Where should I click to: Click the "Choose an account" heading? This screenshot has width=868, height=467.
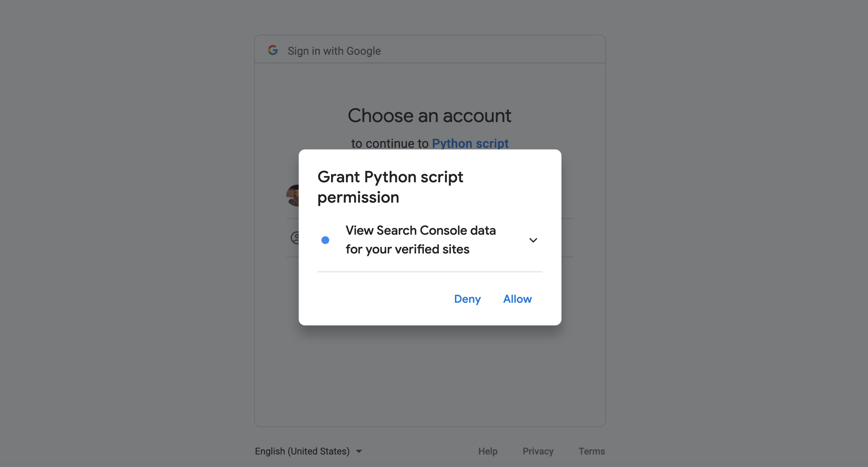click(429, 116)
